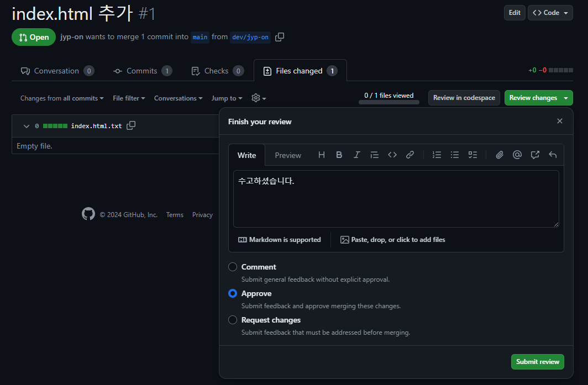Insert a numbered list
The width and height of the screenshot is (588, 385).
[437, 155]
